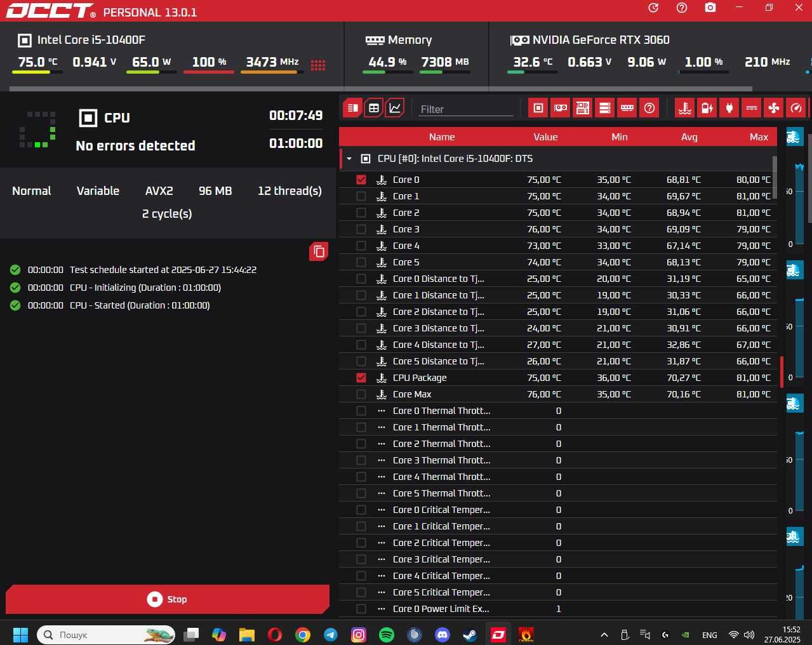Click the 96 MB memory setting
Screen dimensions: 812x645
(x=215, y=191)
